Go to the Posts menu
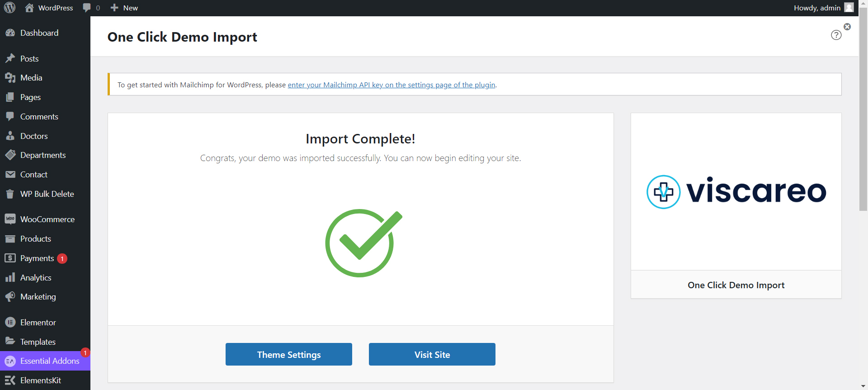Viewport: 868px width, 390px height. click(x=45, y=58)
